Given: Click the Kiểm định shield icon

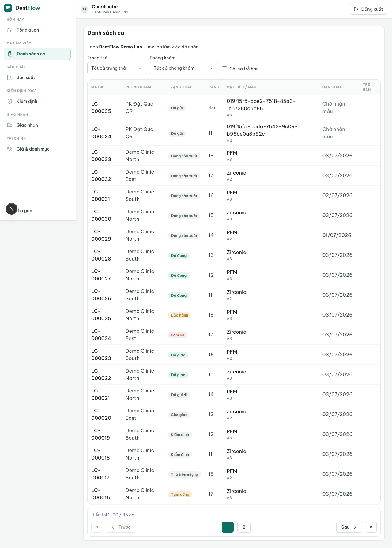Looking at the screenshot, I should pyautogui.click(x=10, y=101).
